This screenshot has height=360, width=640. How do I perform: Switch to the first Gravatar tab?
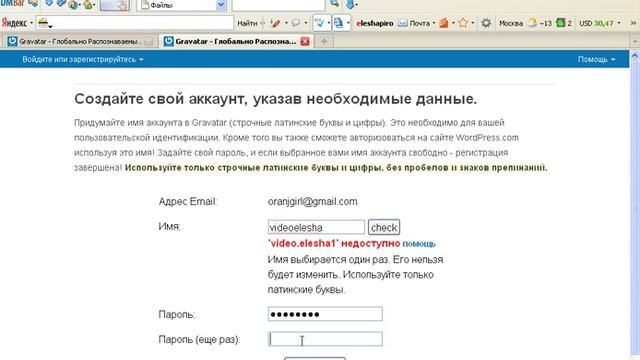(x=80, y=42)
